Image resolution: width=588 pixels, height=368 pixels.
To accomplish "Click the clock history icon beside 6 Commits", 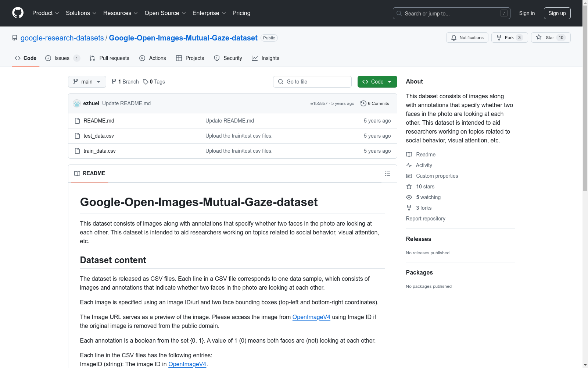I will (363, 103).
